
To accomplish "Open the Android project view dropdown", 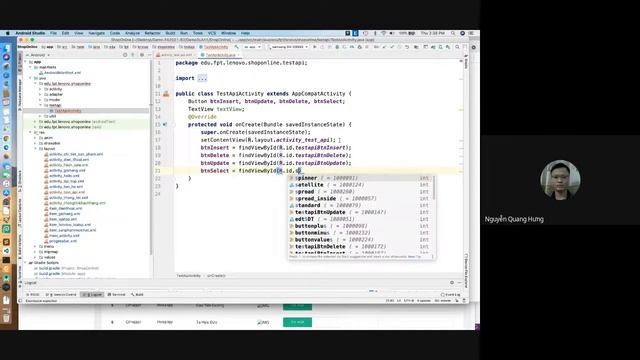I will (38, 55).
